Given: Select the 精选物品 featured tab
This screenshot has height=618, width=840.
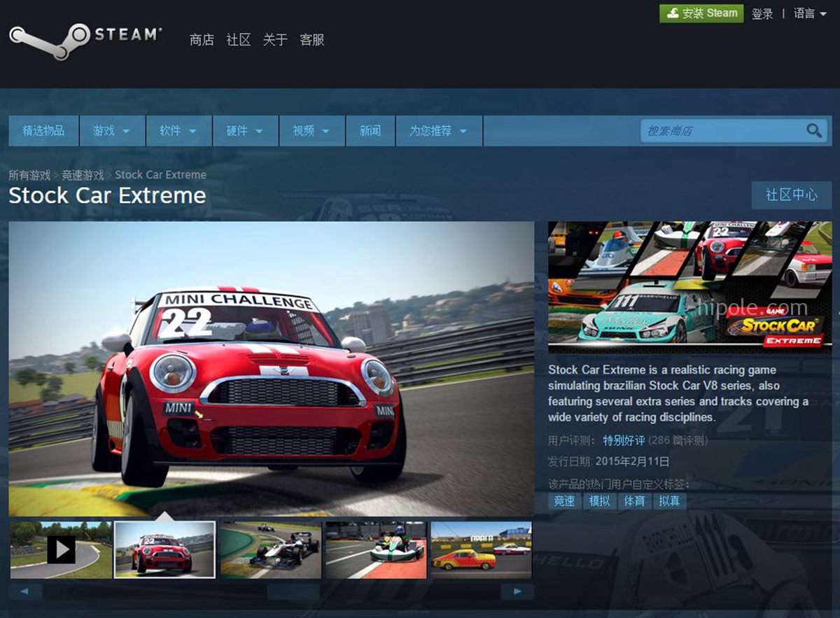Looking at the screenshot, I should 43,131.
